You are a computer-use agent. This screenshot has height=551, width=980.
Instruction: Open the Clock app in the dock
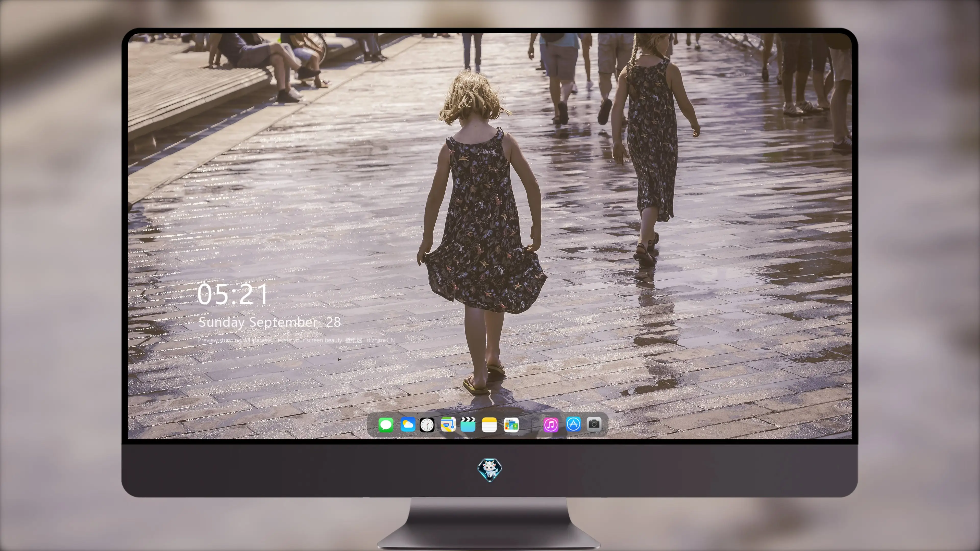(427, 425)
